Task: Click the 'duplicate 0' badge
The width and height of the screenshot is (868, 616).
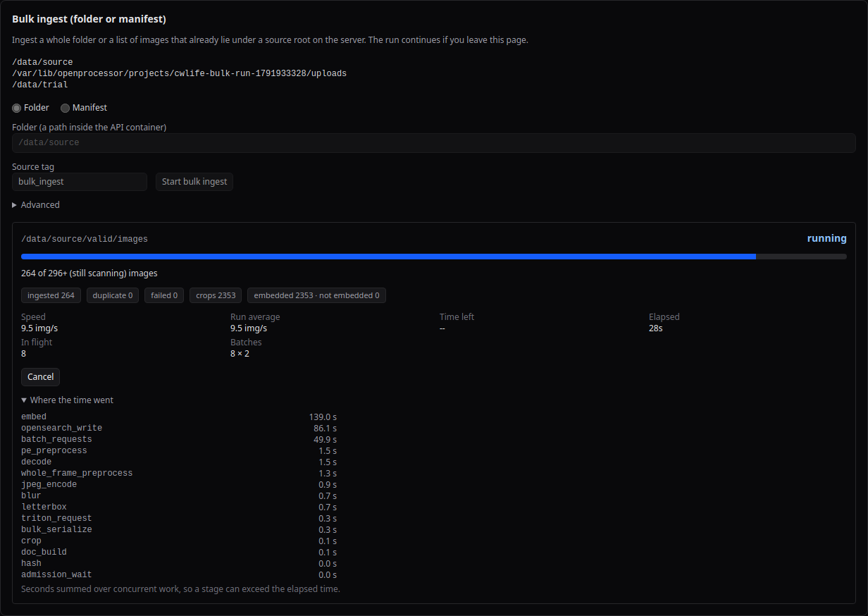Action: pyautogui.click(x=113, y=295)
